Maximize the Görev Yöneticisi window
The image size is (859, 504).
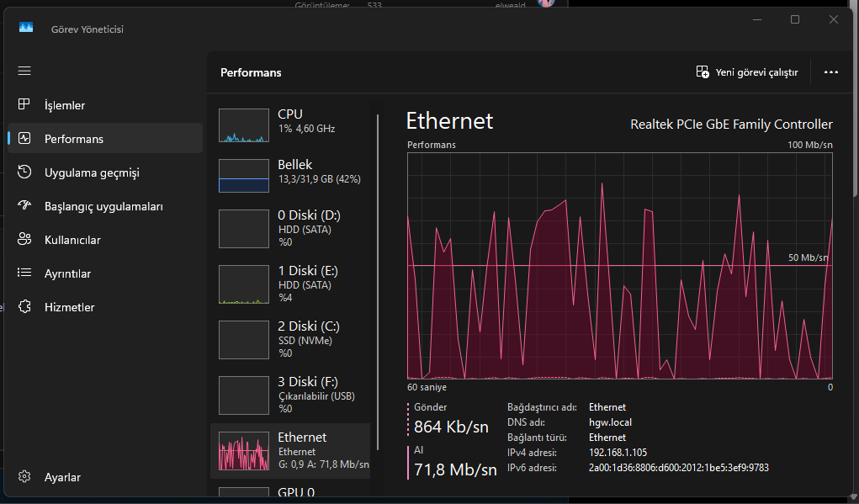coord(795,19)
